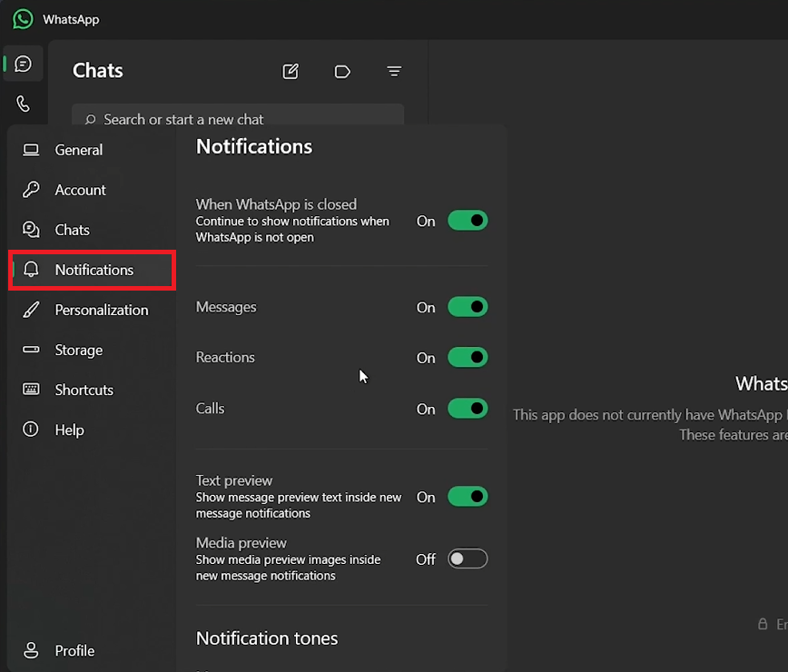Viewport: 788px width, 672px height.
Task: Click the label tag icon in Chats header
Action: (x=342, y=72)
